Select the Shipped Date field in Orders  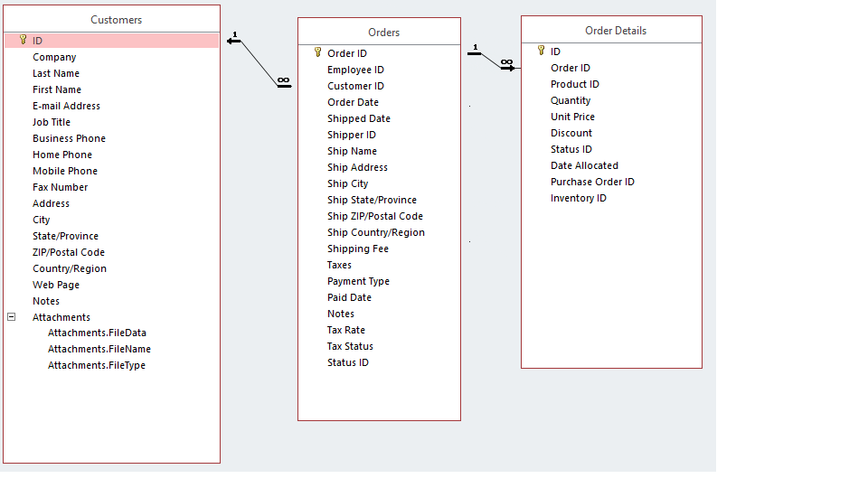(x=358, y=118)
